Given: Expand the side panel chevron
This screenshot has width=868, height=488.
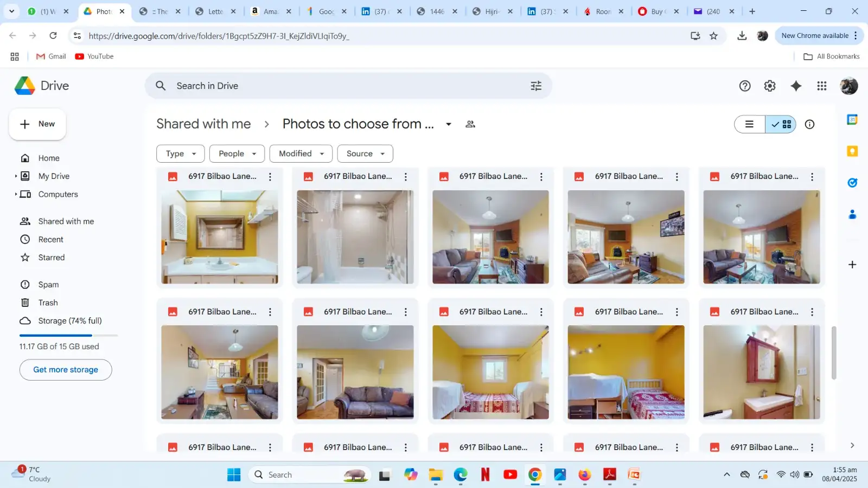Looking at the screenshot, I should (852, 445).
